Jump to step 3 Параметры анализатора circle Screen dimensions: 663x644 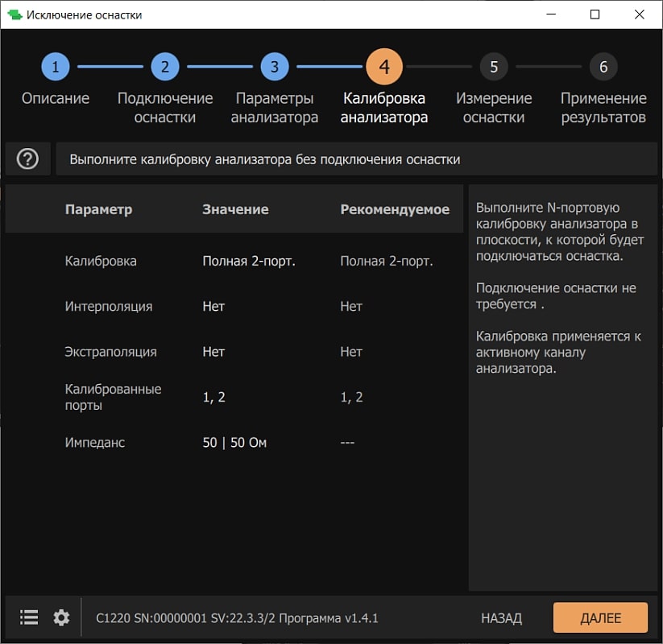pyautogui.click(x=274, y=67)
